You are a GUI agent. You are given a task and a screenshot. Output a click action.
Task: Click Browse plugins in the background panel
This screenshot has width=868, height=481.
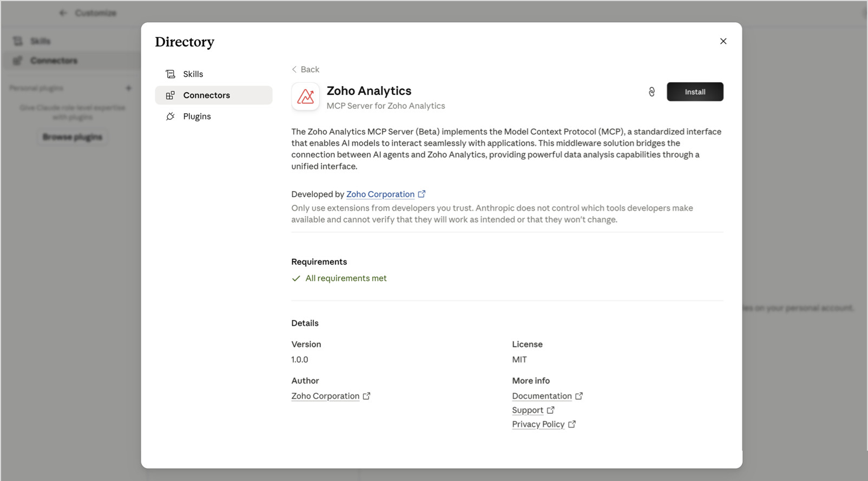tap(73, 137)
